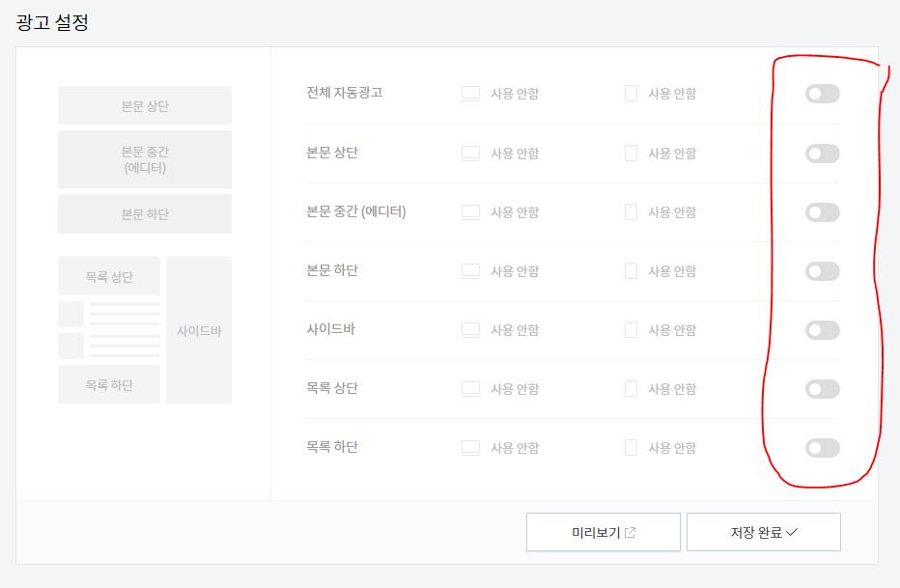This screenshot has width=900, height=588.
Task: Open the 미리보기 preview button
Action: click(x=604, y=532)
